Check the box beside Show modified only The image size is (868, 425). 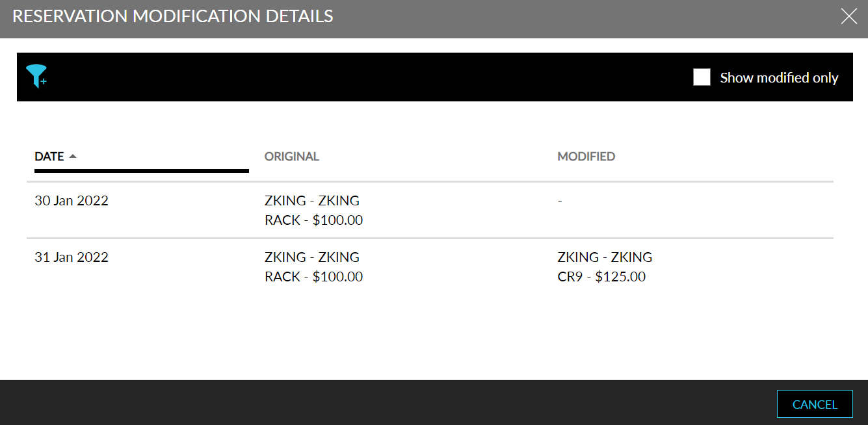(x=702, y=77)
